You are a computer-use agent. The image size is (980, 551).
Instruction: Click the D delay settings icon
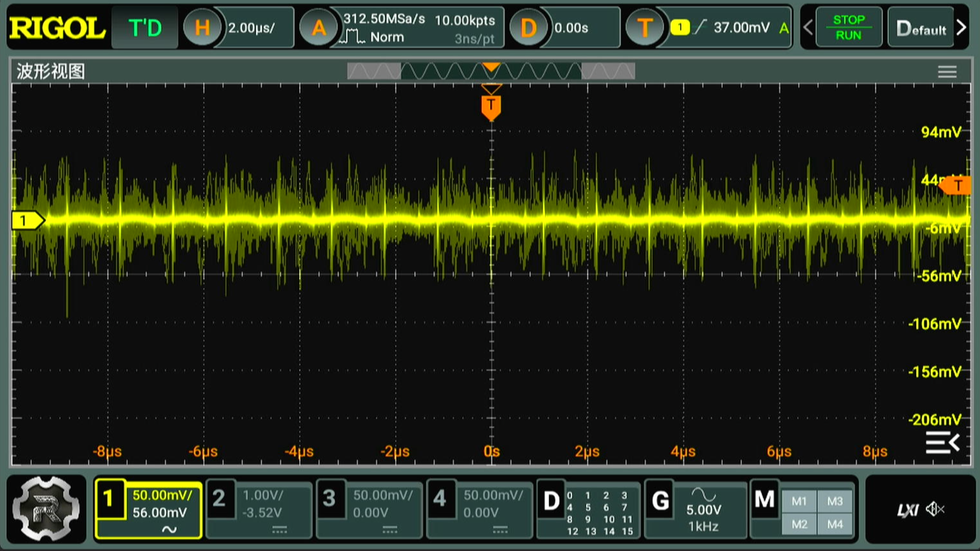coord(528,28)
